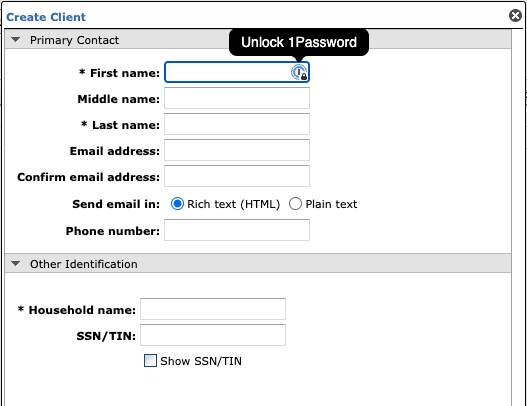Click the Phone number input box
The width and height of the screenshot is (527, 406).
[237, 230]
